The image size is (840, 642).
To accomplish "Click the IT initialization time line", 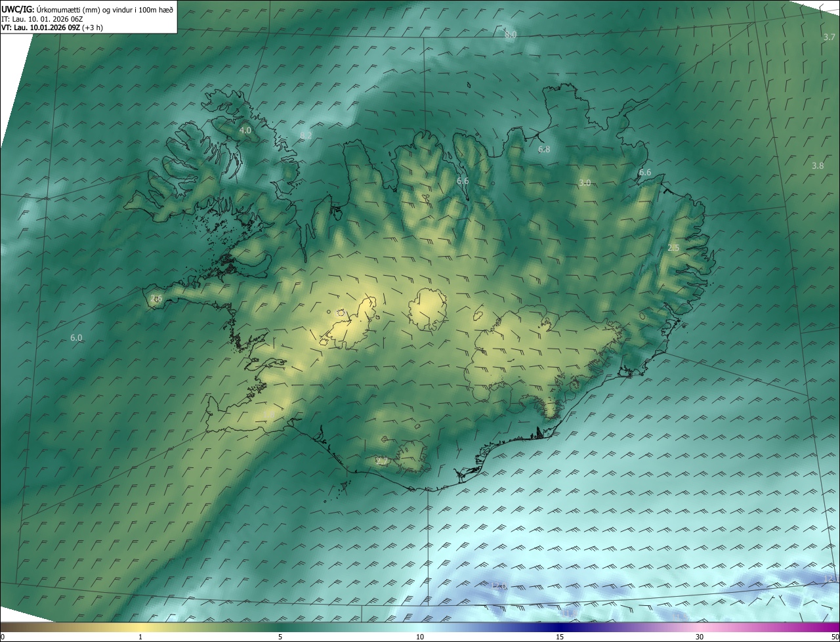I will point(43,19).
